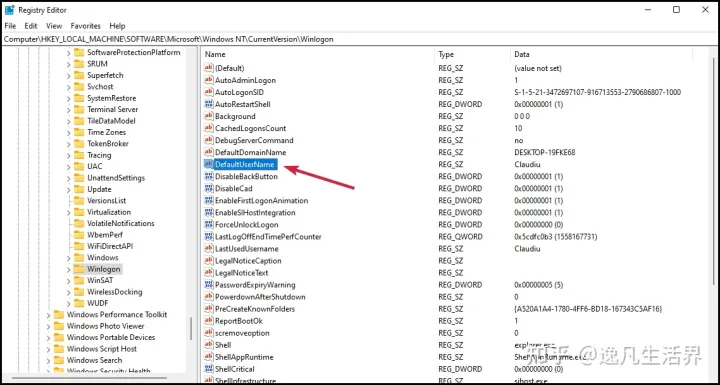Click the string icon beside DebugServerCommand

click(x=209, y=140)
